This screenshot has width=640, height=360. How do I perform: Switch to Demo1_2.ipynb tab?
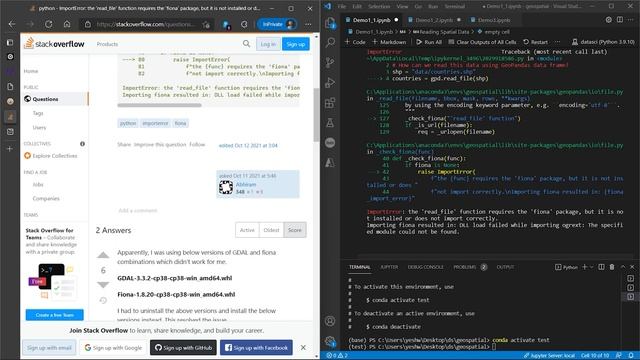tap(434, 20)
